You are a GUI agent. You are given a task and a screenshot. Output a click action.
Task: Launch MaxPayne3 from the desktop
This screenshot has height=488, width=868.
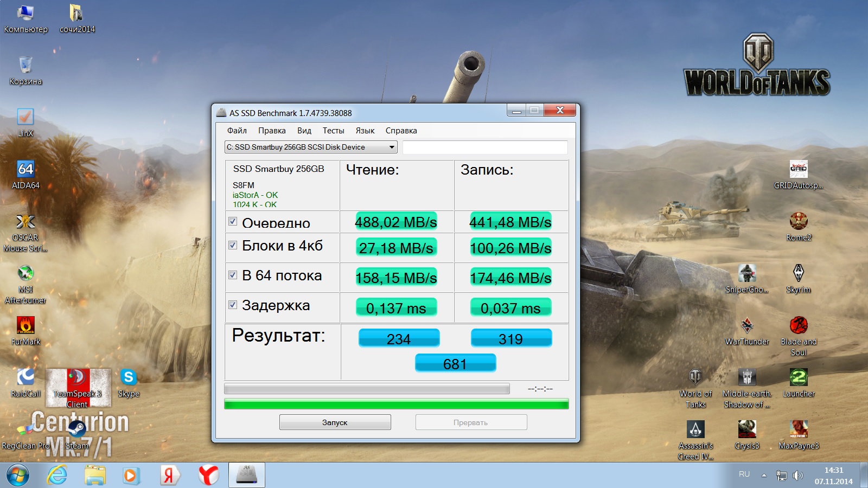(x=799, y=435)
